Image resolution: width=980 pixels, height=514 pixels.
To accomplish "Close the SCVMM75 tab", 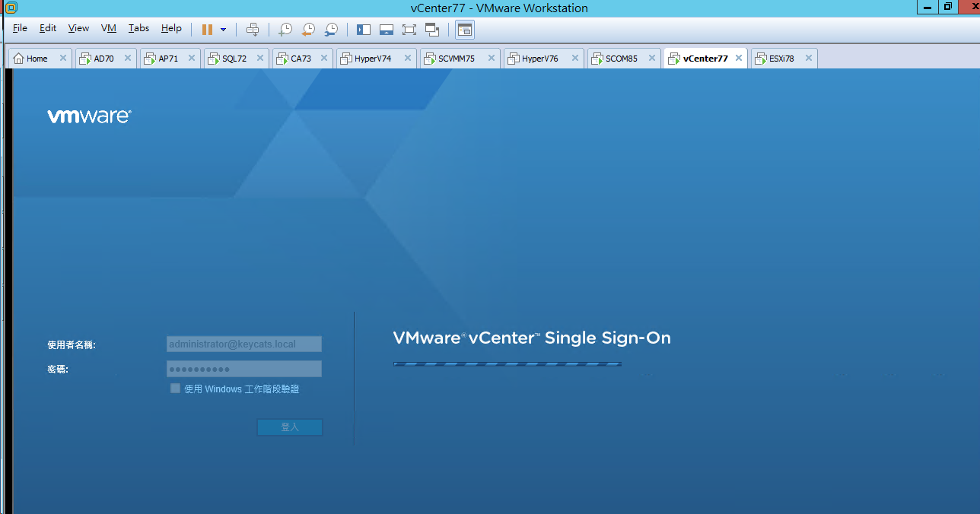I will click(492, 58).
